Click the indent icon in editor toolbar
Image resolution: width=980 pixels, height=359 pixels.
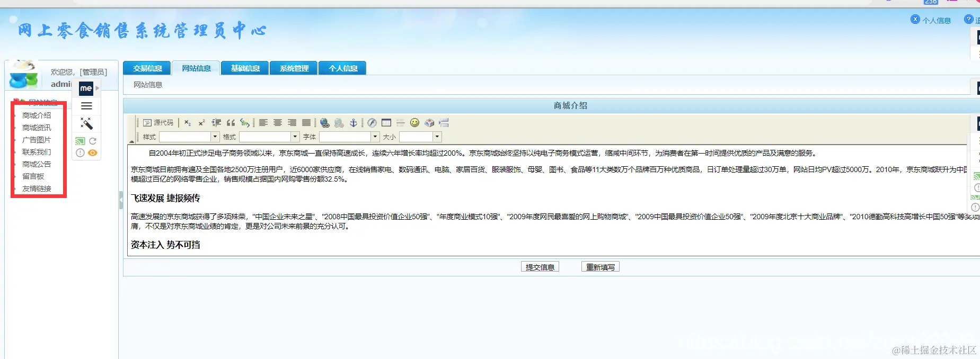216,123
